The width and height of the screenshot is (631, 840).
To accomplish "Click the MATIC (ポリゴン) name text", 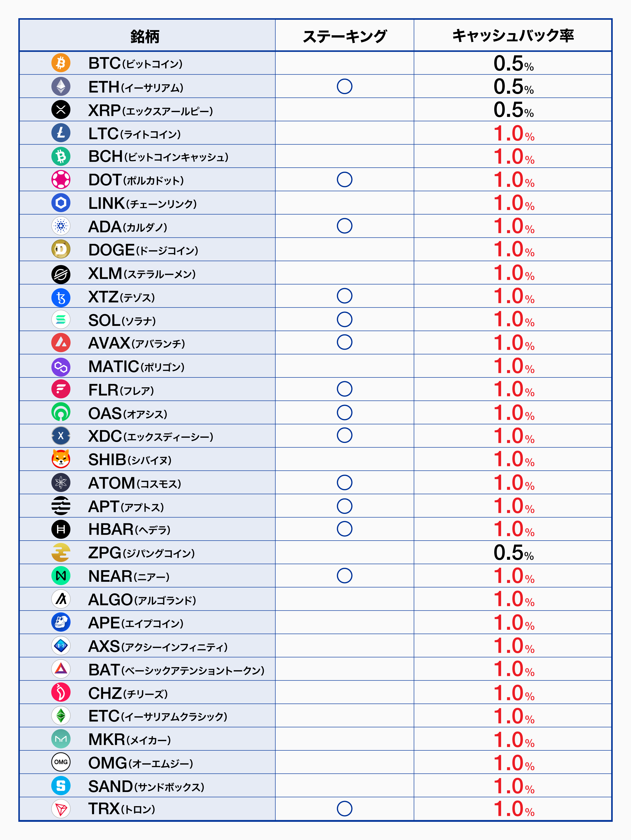I will click(136, 367).
